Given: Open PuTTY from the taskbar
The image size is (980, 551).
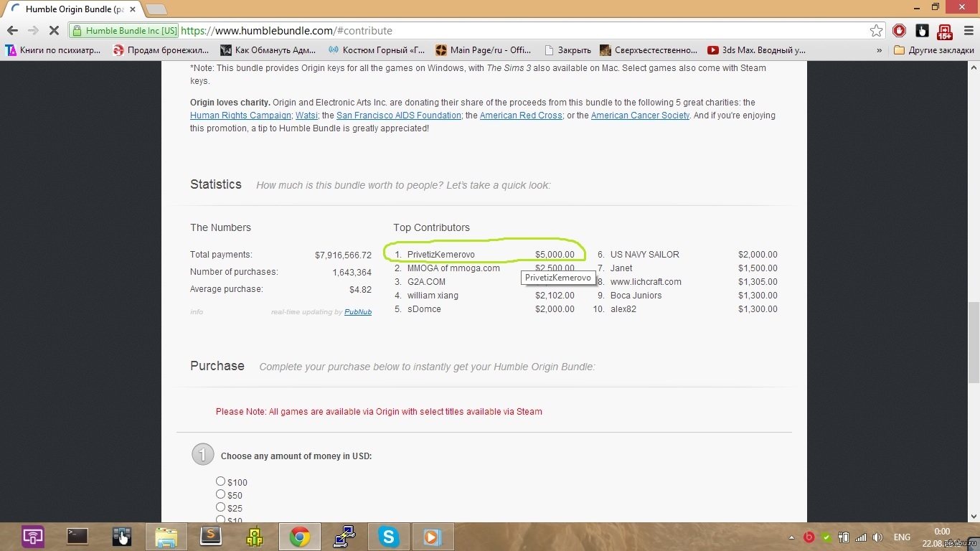Looking at the screenshot, I should pos(344,537).
